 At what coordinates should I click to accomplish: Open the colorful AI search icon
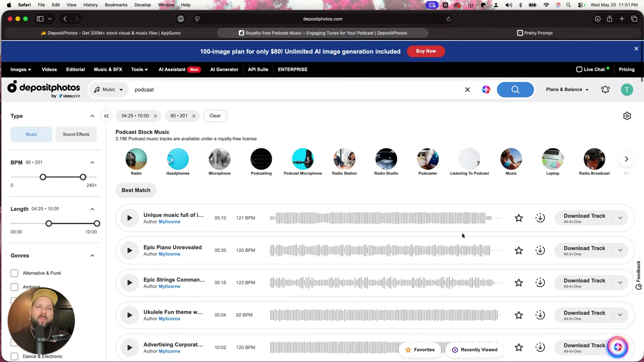(x=486, y=89)
